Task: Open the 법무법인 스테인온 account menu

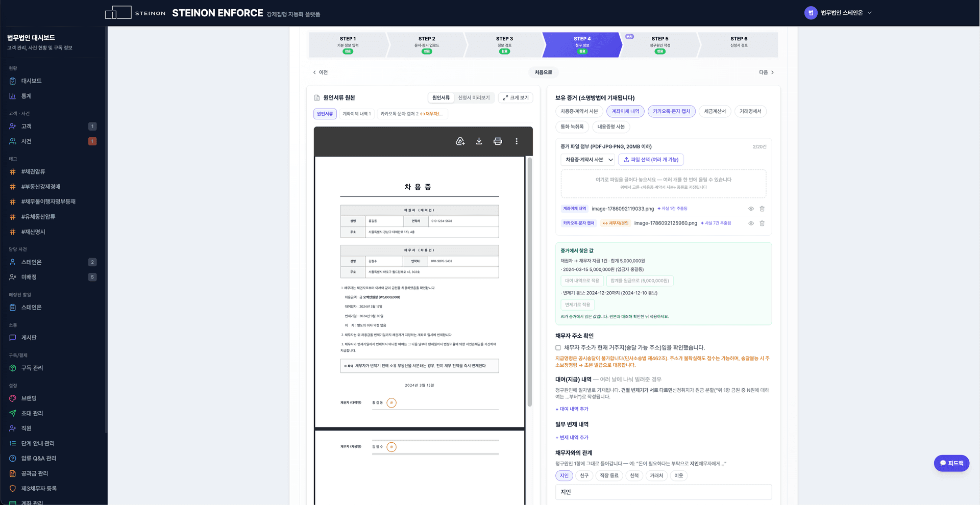Action: click(838, 13)
